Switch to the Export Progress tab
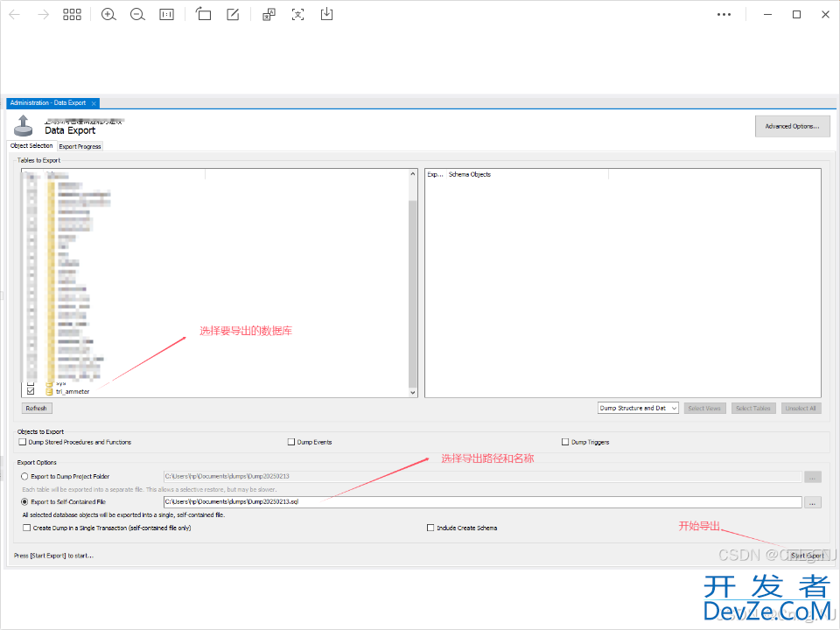Image resolution: width=840 pixels, height=630 pixels. [x=80, y=146]
